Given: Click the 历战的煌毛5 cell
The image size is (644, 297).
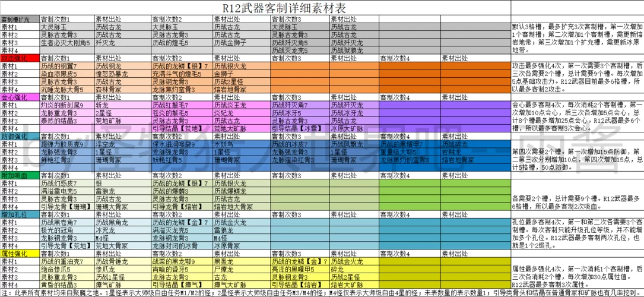Looking at the screenshot, I should click(x=182, y=42).
